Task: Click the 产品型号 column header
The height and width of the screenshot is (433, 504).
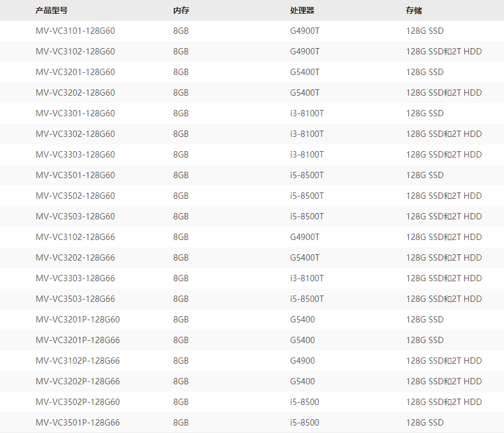Action: tap(52, 10)
